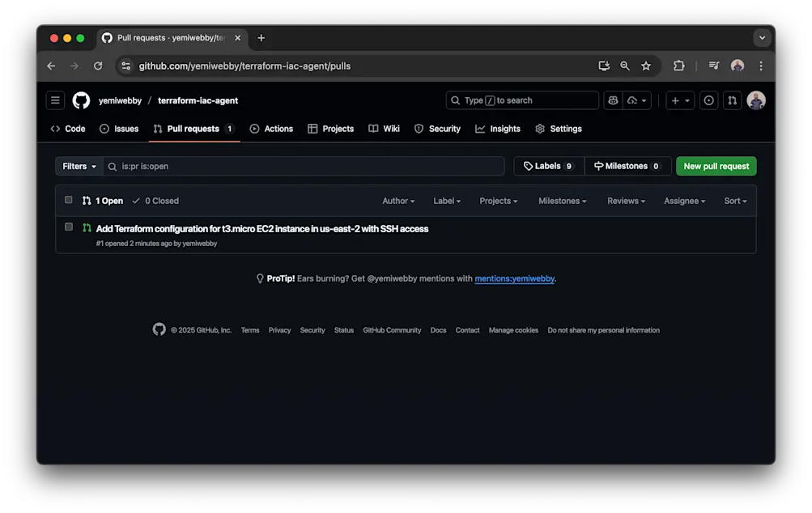This screenshot has height=513, width=812.
Task: Open the Filters dropdown
Action: [x=79, y=166]
